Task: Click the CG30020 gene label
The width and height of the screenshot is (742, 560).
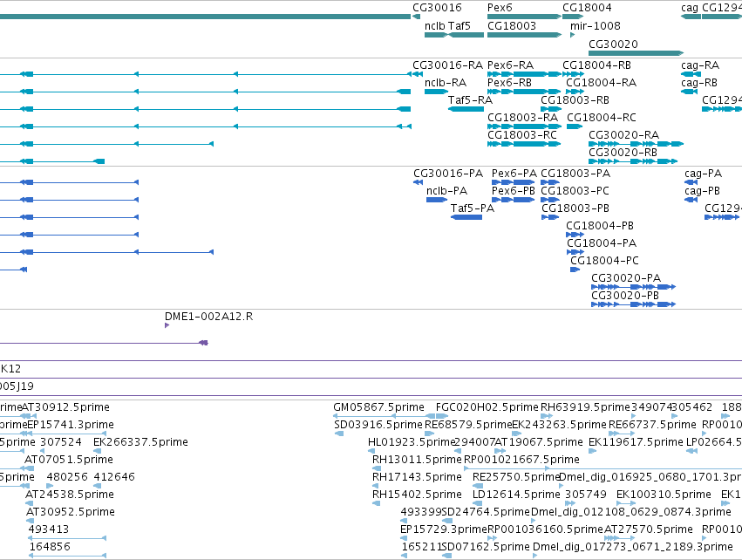Action: coord(613,44)
